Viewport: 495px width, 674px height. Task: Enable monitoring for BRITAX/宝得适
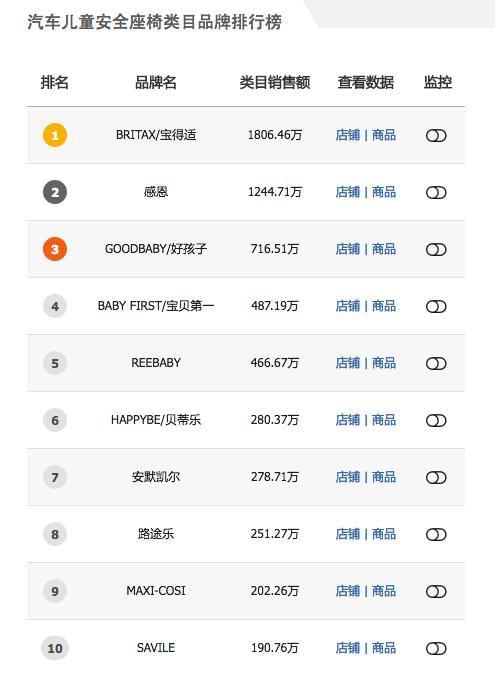tap(436, 135)
